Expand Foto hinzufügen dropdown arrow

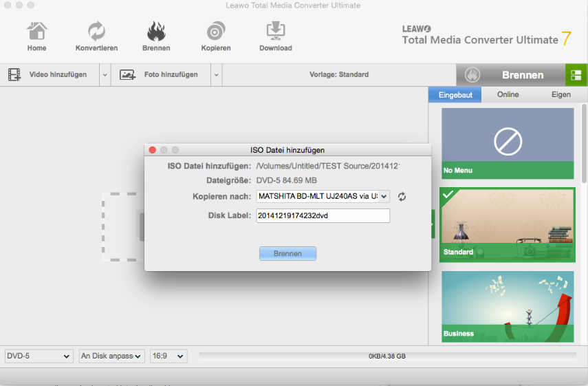217,75
